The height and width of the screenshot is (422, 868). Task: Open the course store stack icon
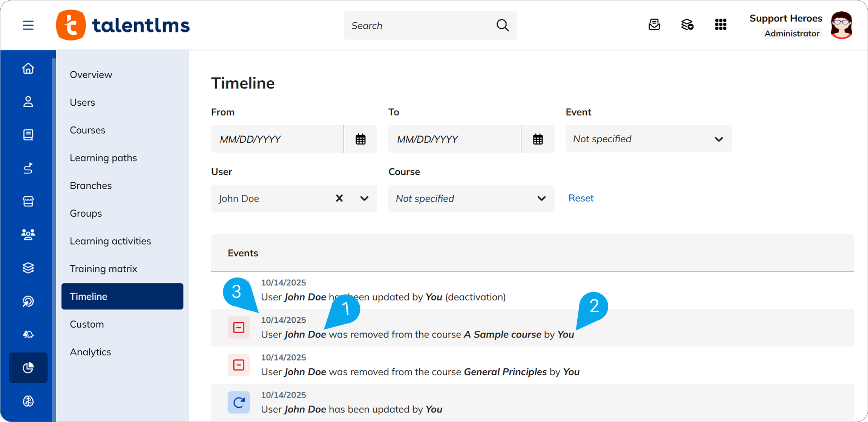(687, 25)
